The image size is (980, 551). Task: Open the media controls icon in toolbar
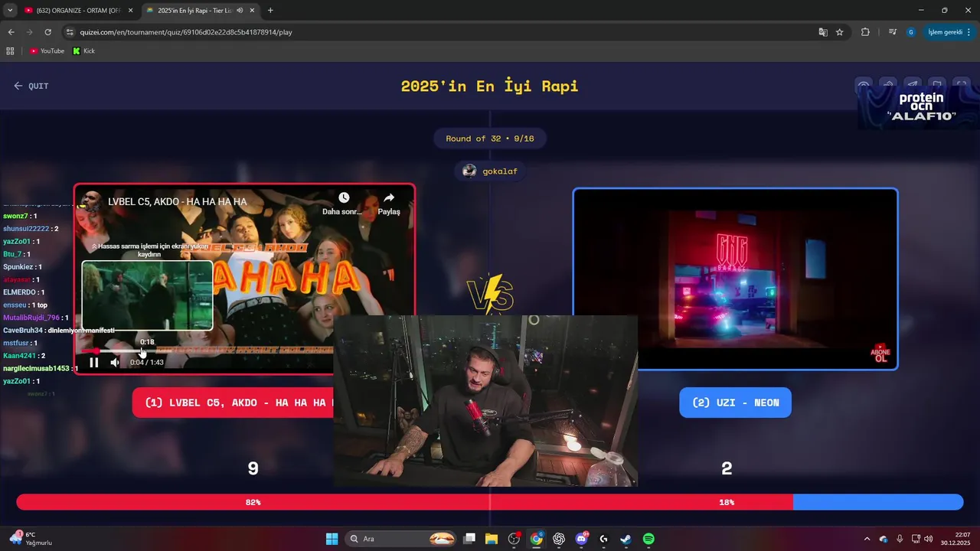pos(893,32)
